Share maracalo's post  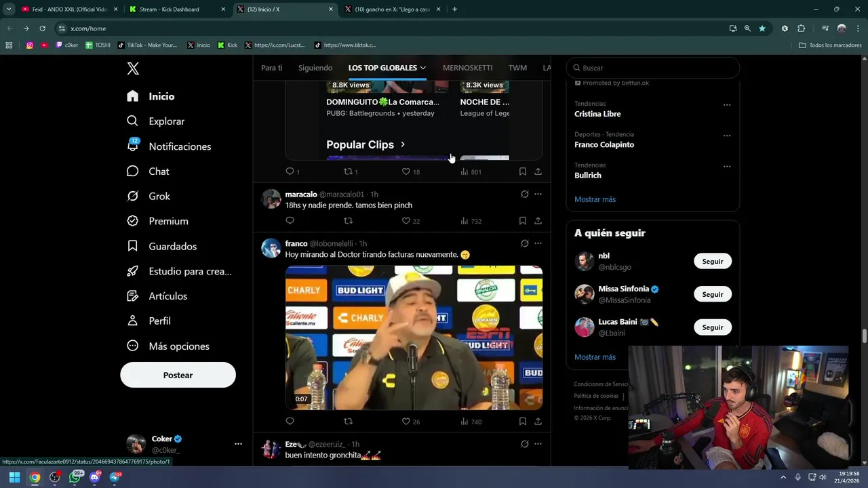pyautogui.click(x=538, y=221)
